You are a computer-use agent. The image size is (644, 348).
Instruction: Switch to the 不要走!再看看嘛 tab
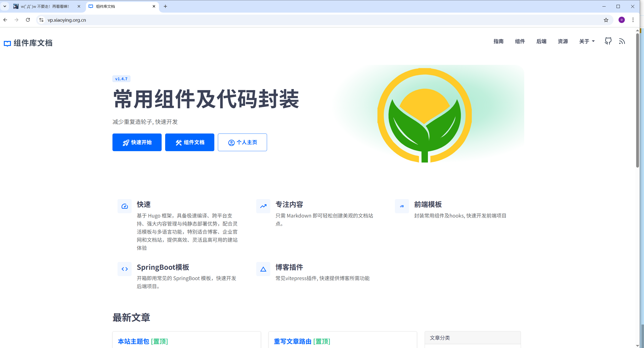tap(45, 6)
